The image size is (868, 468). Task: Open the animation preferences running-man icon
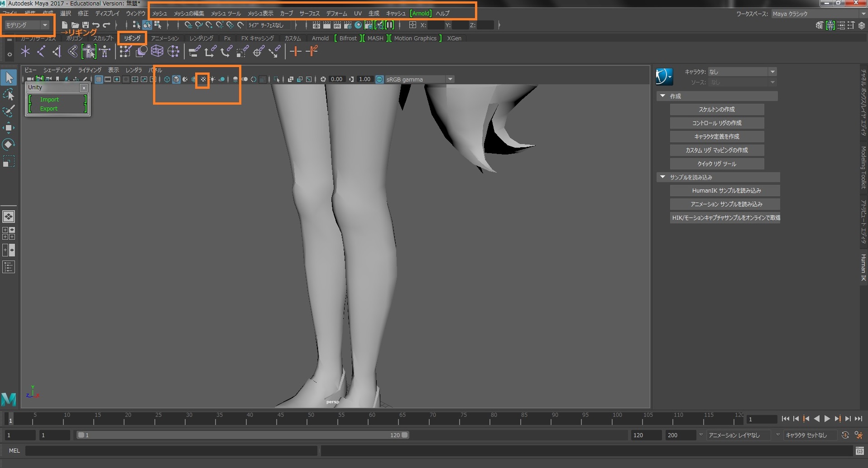[858, 435]
